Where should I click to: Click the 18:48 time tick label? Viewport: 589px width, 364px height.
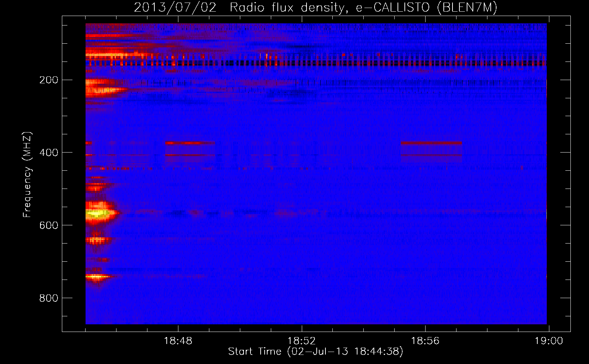tap(178, 341)
